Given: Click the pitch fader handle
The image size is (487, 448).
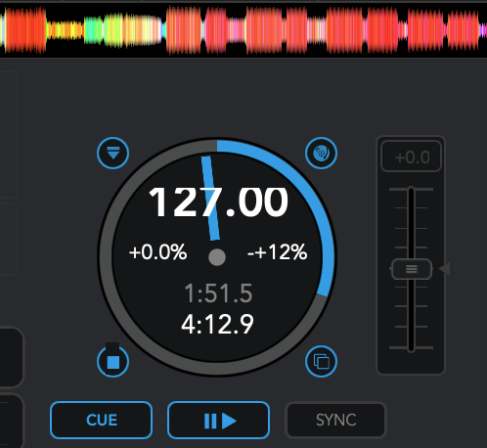Looking at the screenshot, I should [x=412, y=269].
